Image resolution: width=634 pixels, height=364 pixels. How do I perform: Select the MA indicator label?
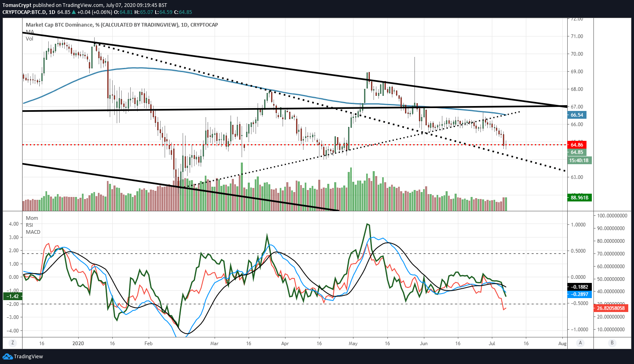29,32
